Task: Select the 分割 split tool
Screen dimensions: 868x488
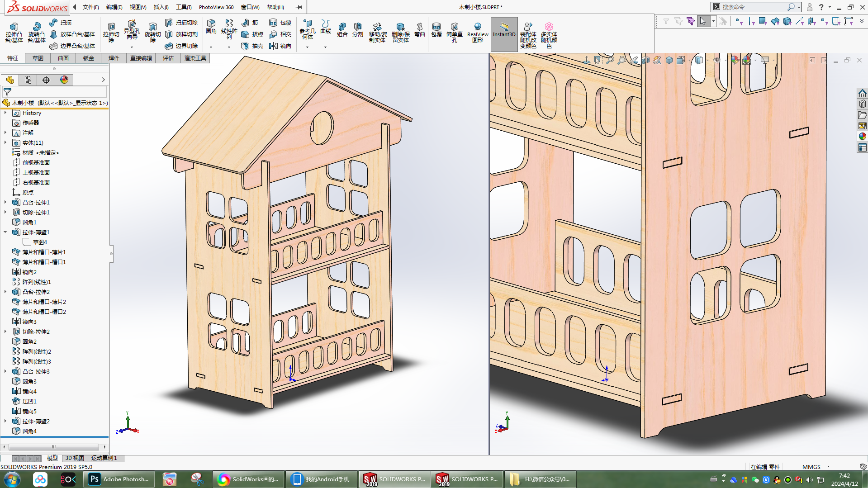Action: [358, 30]
